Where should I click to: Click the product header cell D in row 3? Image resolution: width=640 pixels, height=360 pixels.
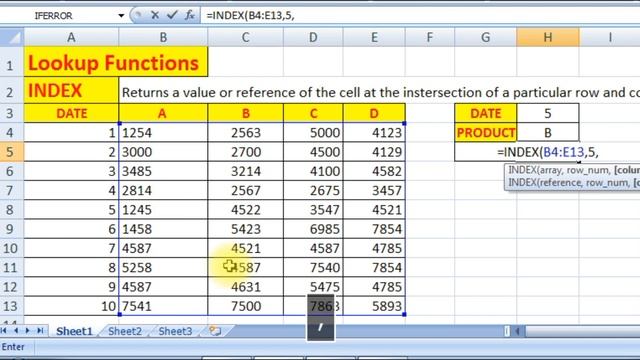tap(374, 113)
